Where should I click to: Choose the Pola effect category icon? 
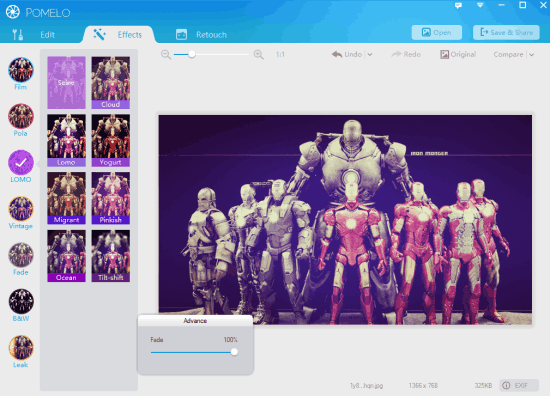click(21, 116)
